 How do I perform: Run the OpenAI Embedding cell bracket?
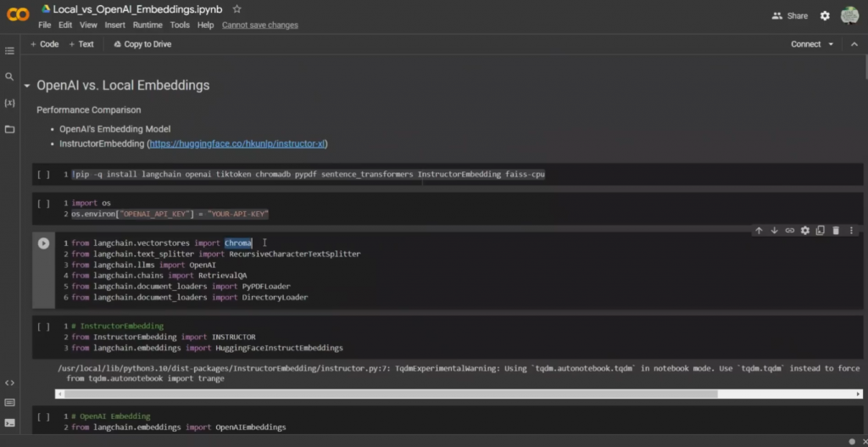[x=43, y=416]
